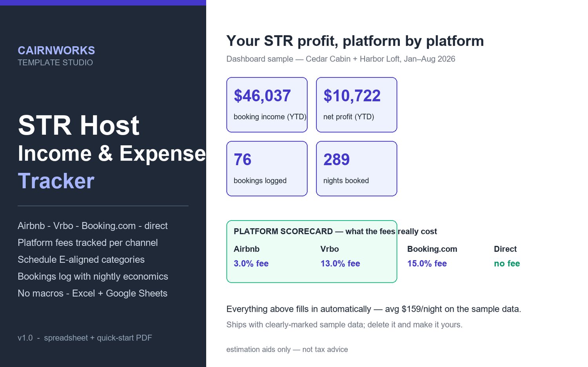The image size is (588, 367).
Task: Select the v1.0 spreadsheet + quick-start PDF text
Action: (x=85, y=338)
